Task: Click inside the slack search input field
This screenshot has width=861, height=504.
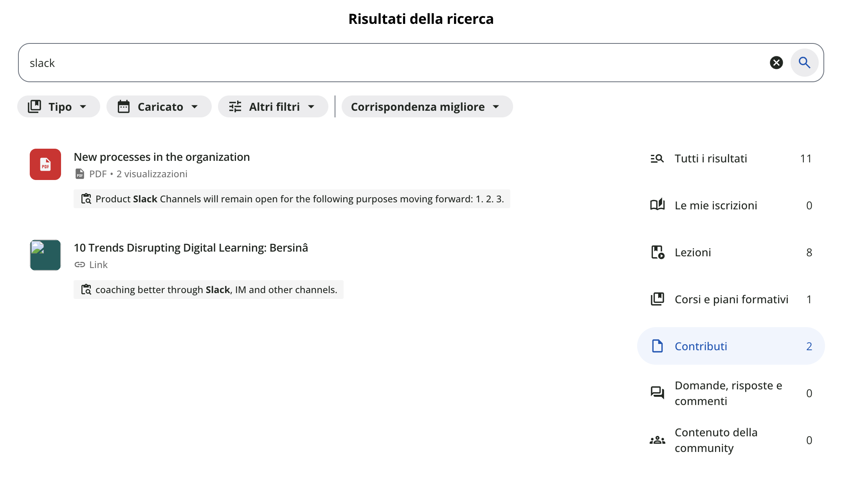Action: tap(235, 63)
